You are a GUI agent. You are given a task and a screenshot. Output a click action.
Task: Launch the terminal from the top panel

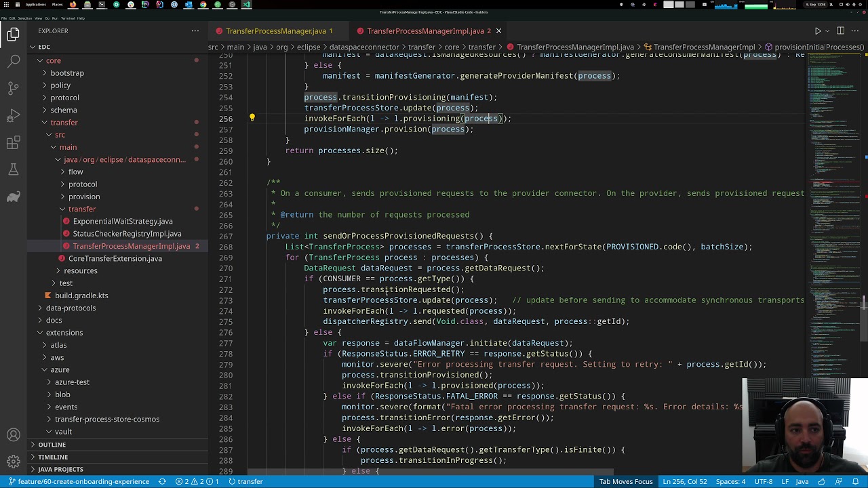[x=102, y=5]
